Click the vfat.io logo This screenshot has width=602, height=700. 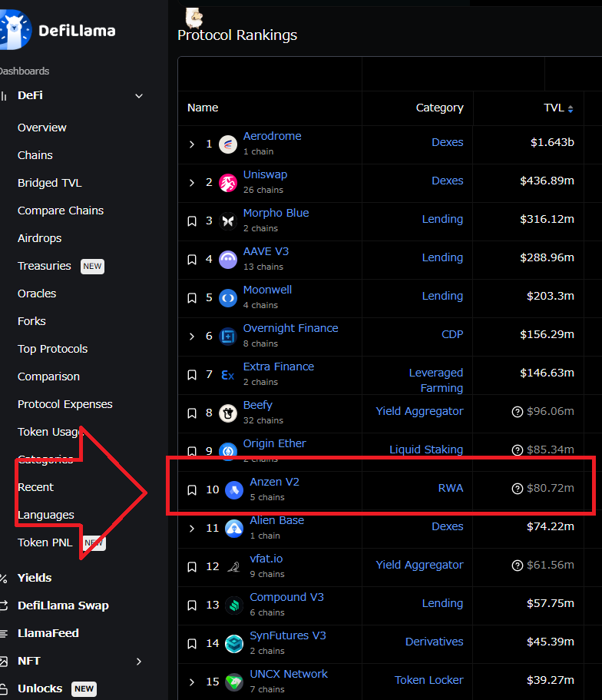pos(234,567)
